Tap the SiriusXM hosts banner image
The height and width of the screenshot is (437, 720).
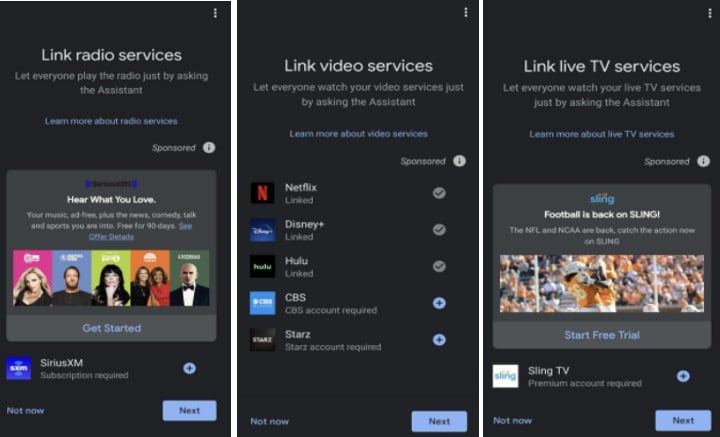[111, 278]
